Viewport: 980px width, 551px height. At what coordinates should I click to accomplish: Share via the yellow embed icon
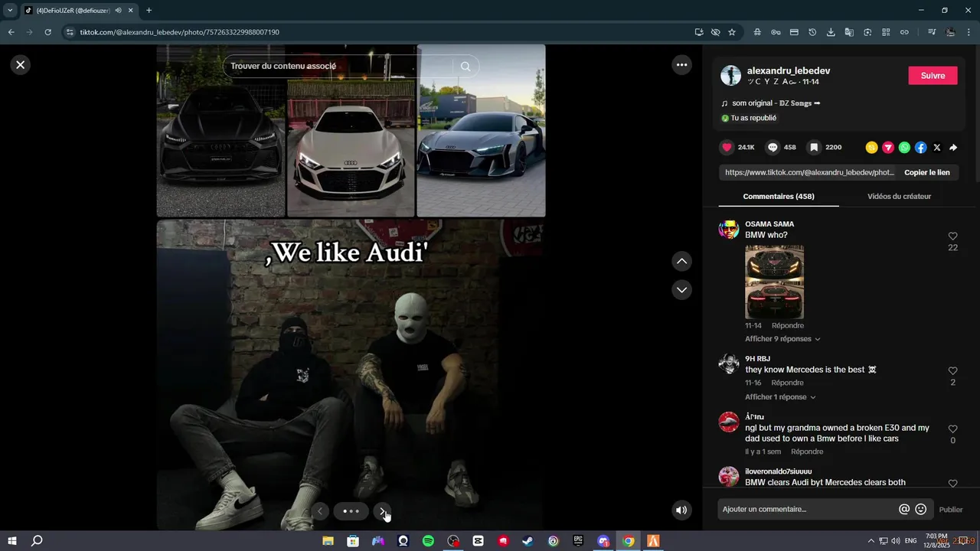click(871, 148)
